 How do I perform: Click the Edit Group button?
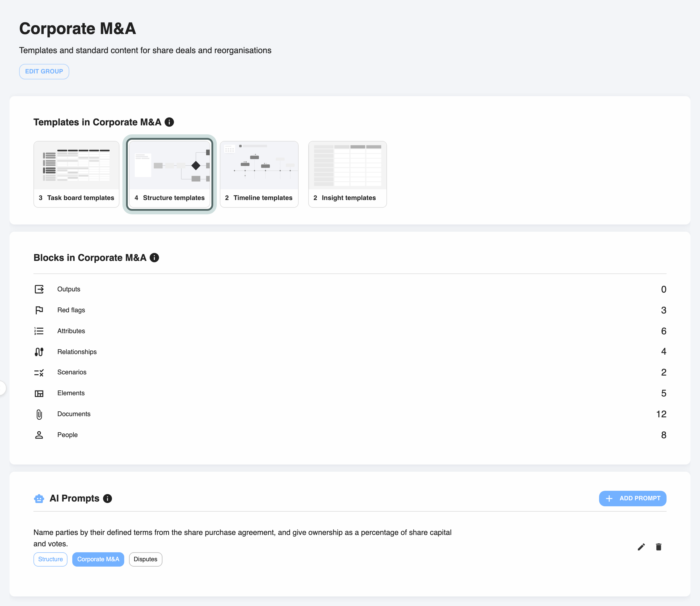click(x=44, y=72)
